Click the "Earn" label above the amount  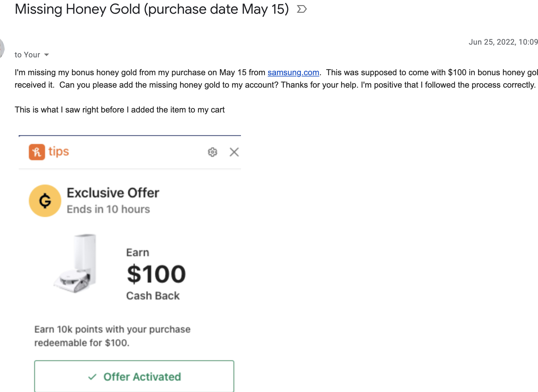click(x=138, y=252)
